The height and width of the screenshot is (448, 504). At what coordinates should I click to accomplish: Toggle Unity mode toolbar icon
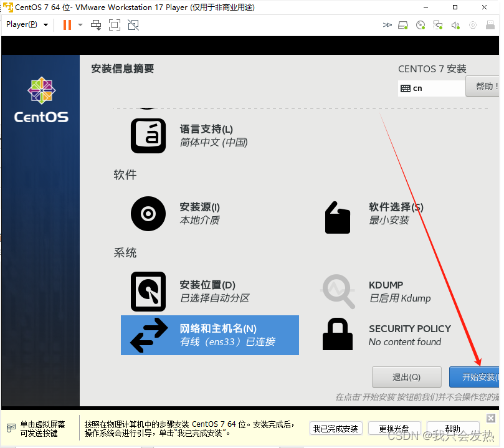click(133, 25)
